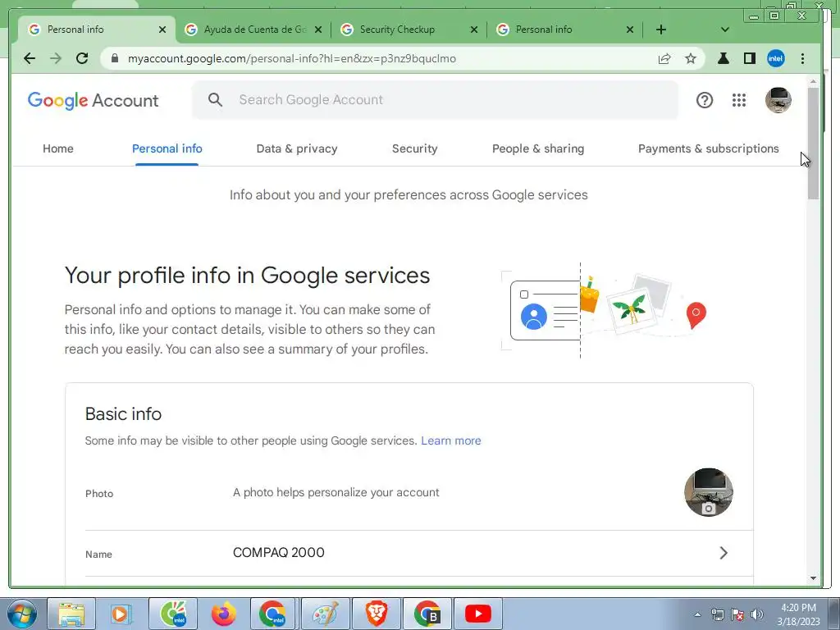Open the account avatar in header

[778, 100]
